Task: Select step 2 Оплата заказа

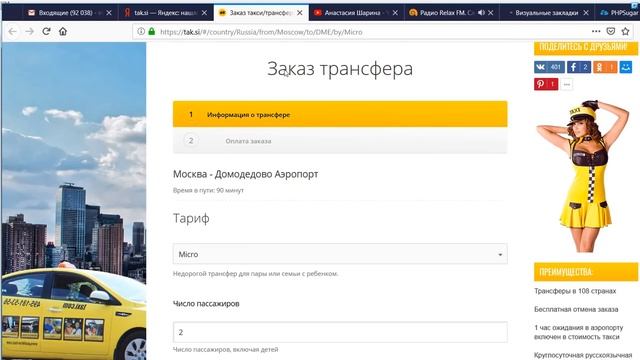Action: (340, 140)
